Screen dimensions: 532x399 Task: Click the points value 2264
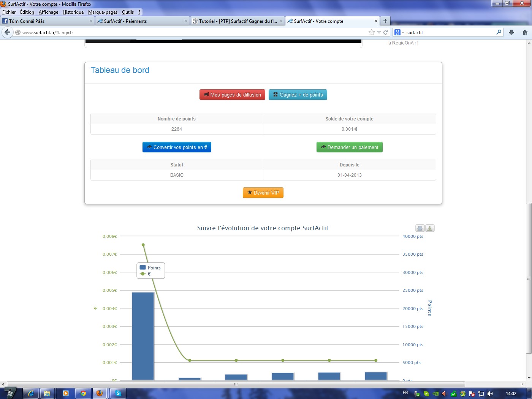coord(177,129)
